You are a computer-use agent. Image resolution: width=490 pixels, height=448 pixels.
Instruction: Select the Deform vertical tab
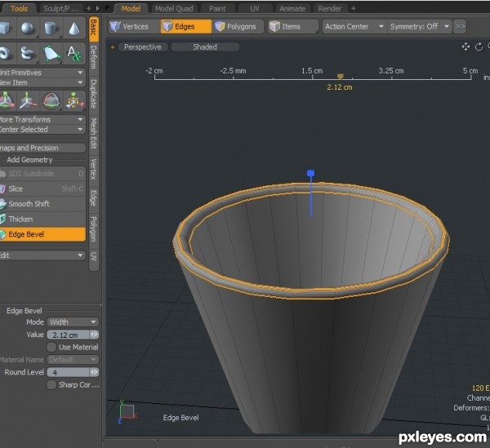pyautogui.click(x=93, y=57)
